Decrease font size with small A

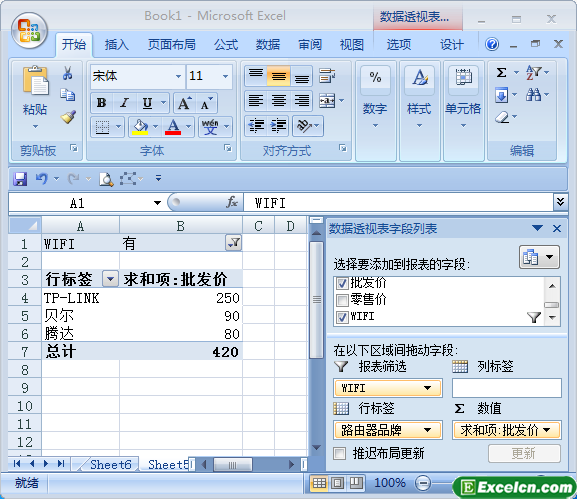coord(206,103)
